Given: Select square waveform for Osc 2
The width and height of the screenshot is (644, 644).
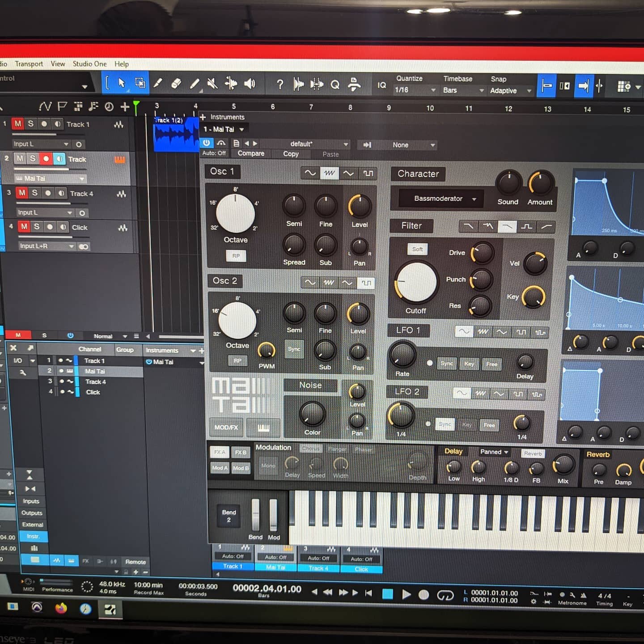Looking at the screenshot, I should (366, 283).
